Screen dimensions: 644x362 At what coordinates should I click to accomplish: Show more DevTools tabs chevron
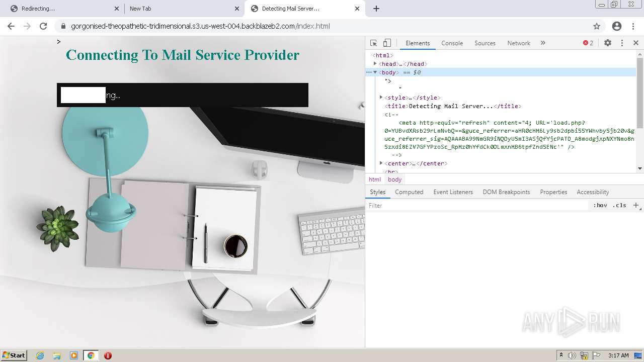click(x=543, y=43)
